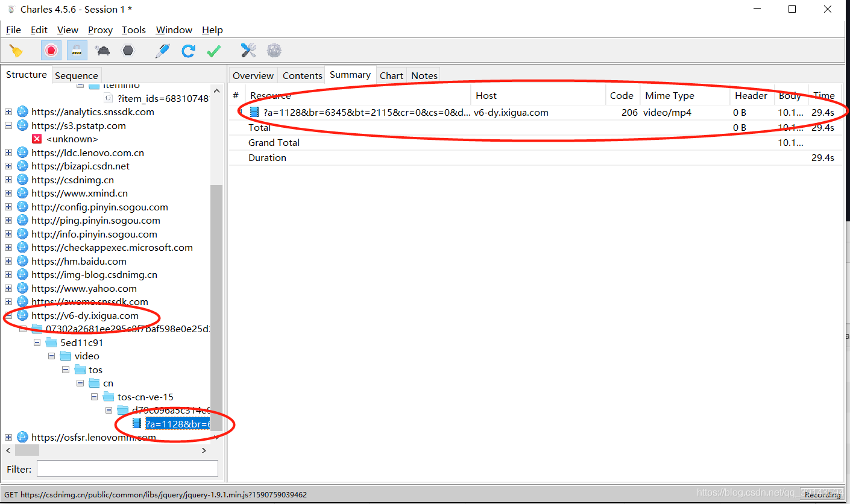
Task: Open the Help menu
Action: point(212,30)
